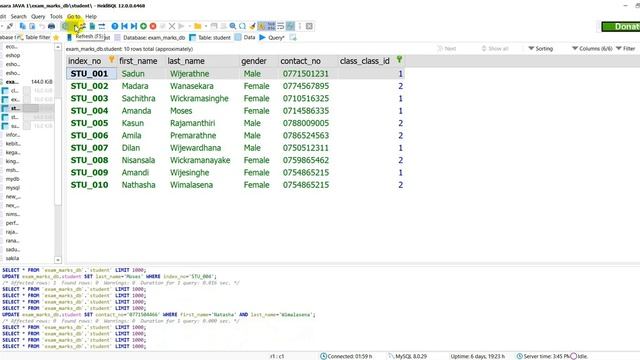Click the blue Help question mark icon
Screen dimensions: 640x360
click(x=115, y=26)
